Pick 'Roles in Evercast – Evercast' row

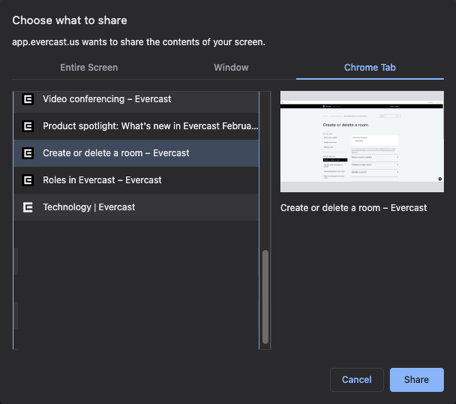click(136, 180)
